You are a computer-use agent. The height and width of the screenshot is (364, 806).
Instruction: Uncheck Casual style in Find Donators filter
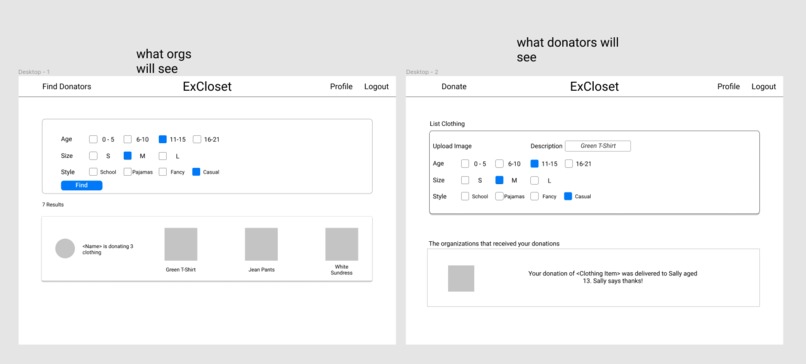(196, 172)
